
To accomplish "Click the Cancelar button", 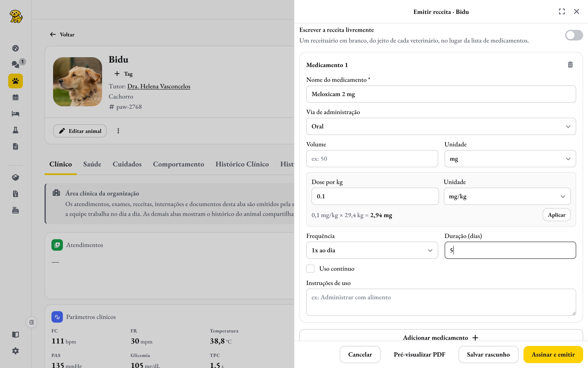I will click(x=360, y=354).
